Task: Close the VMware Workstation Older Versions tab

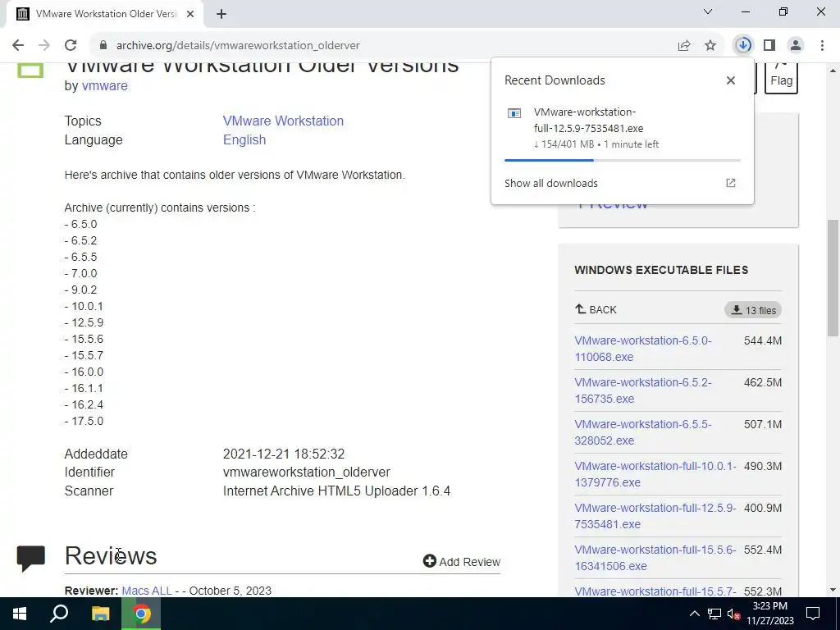Action: pos(190,14)
